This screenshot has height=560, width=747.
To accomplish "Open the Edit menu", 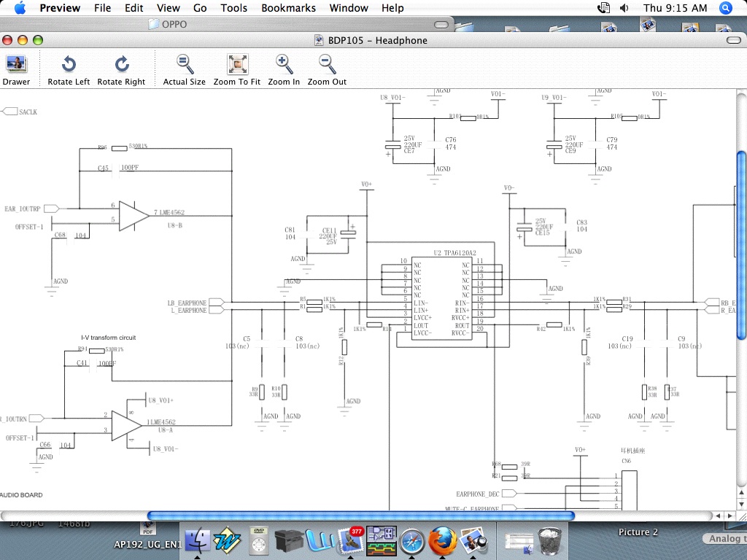I will coord(134,7).
